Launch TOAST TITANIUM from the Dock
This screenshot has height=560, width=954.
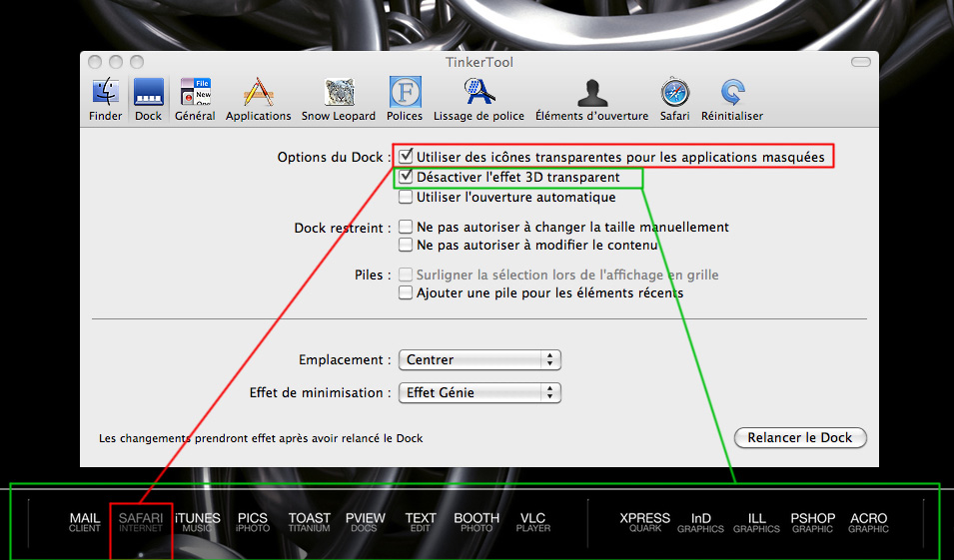[x=309, y=522]
